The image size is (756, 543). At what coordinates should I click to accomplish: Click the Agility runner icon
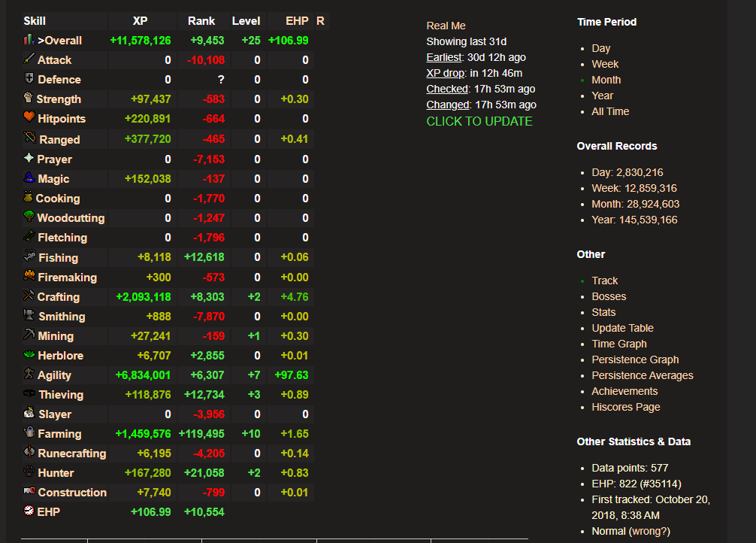pyautogui.click(x=29, y=373)
